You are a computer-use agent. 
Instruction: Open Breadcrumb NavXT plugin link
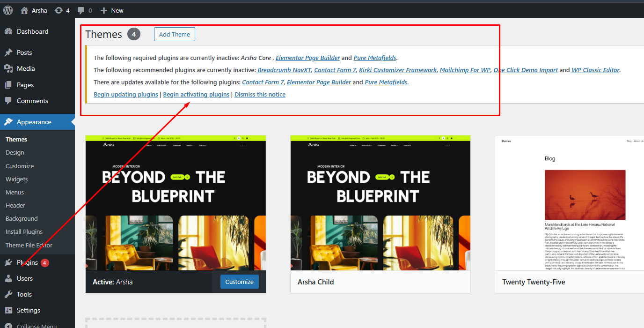coord(283,70)
